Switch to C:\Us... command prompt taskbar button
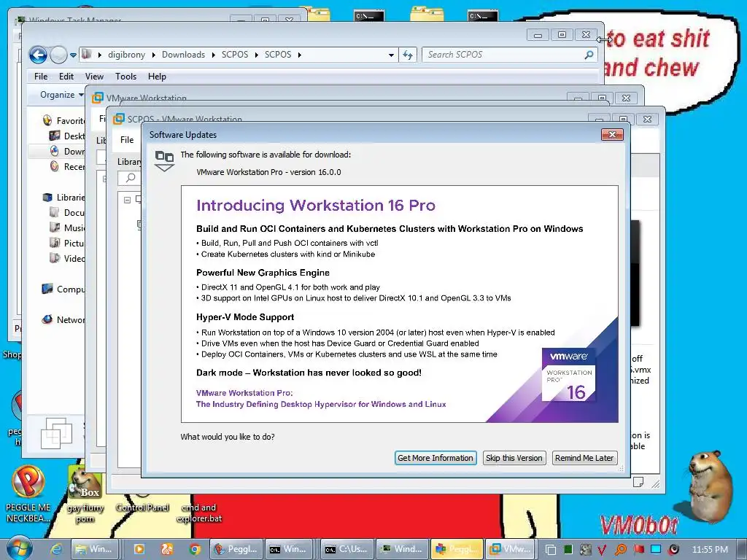This screenshot has width=747, height=560. pyautogui.click(x=347, y=549)
